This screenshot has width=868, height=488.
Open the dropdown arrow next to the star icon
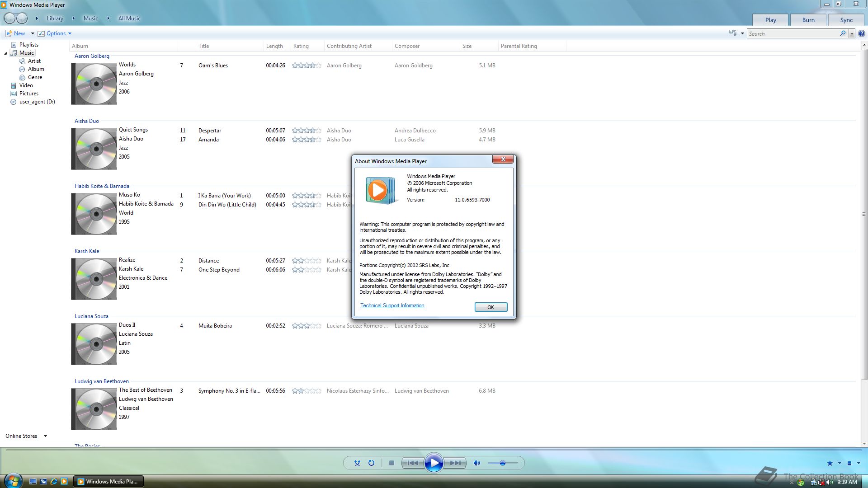click(840, 463)
